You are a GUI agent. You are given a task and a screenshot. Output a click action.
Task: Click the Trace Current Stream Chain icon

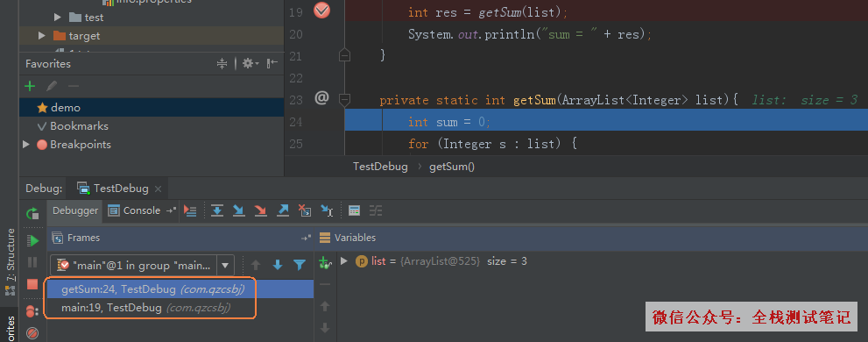pos(376,210)
